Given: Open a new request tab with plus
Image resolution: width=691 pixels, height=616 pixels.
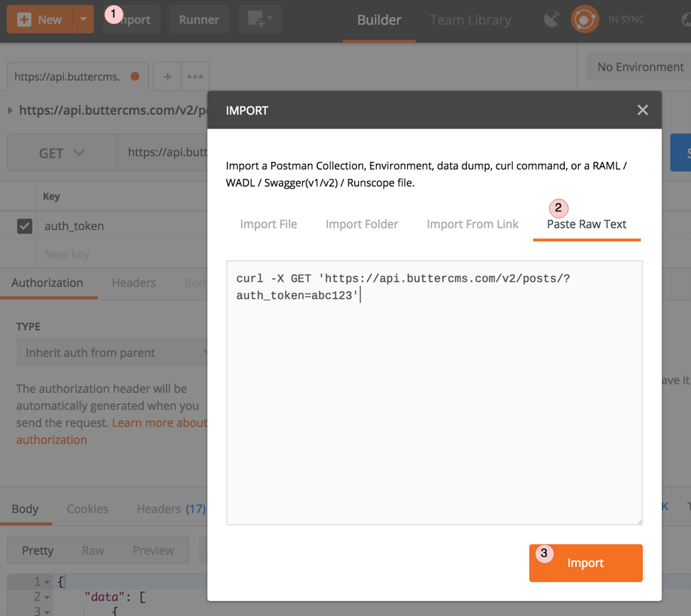Looking at the screenshot, I should pyautogui.click(x=167, y=77).
